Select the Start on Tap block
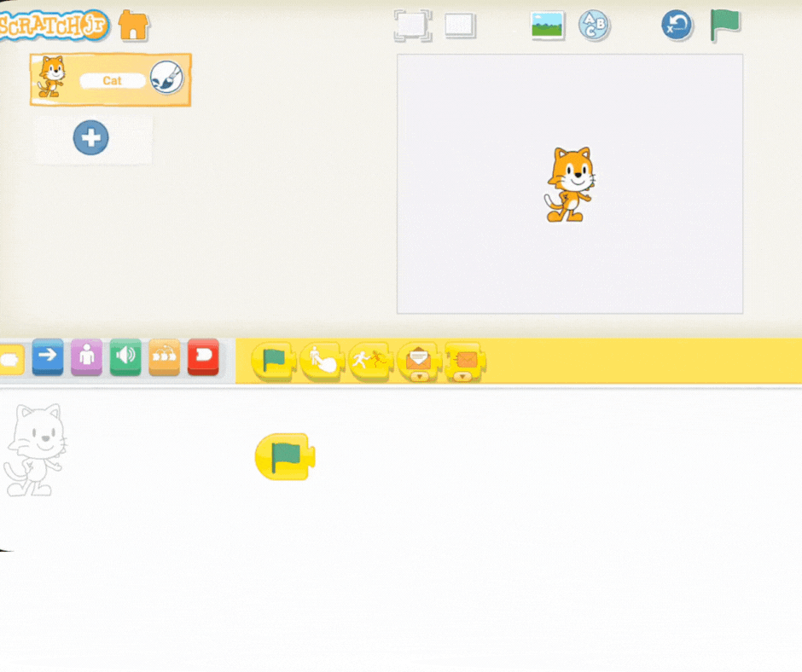802x672 pixels. 321,362
